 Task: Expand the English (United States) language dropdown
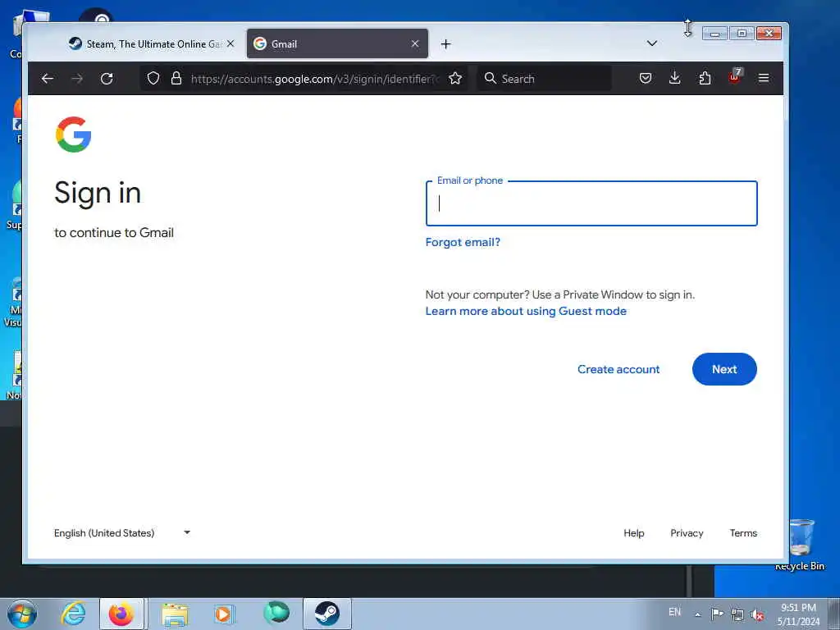[x=122, y=533]
